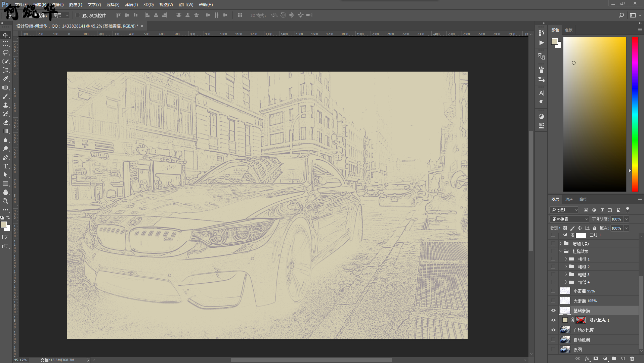
Task: Enable the 显示变换控件 checkbox
Action: pos(78,15)
